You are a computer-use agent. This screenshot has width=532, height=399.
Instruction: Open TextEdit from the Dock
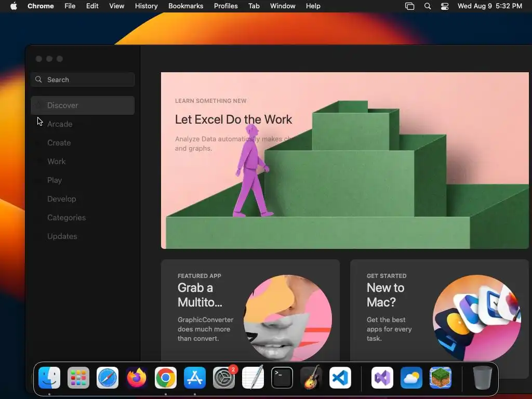click(x=253, y=378)
